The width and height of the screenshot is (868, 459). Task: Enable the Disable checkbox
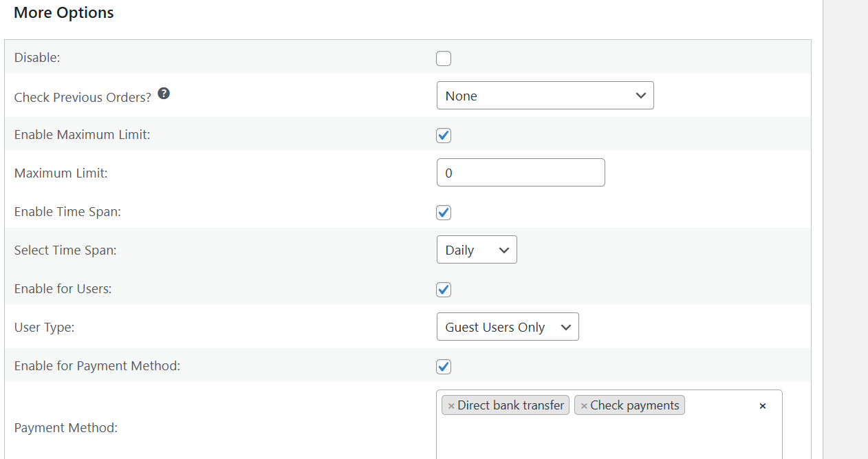point(444,58)
